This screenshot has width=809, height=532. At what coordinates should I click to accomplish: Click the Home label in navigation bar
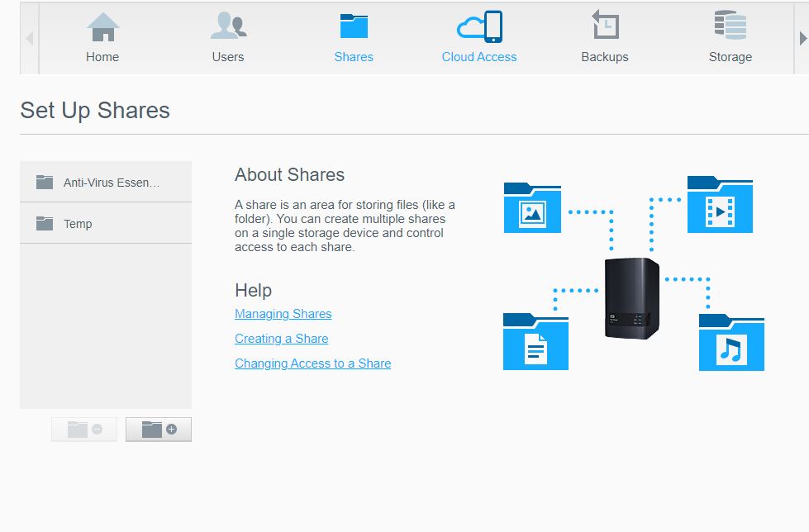(x=102, y=57)
